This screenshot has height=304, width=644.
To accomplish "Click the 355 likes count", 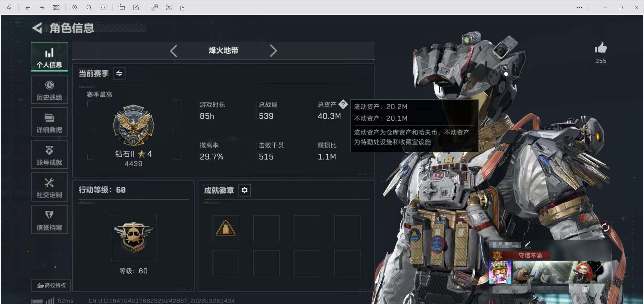I will click(x=601, y=61).
